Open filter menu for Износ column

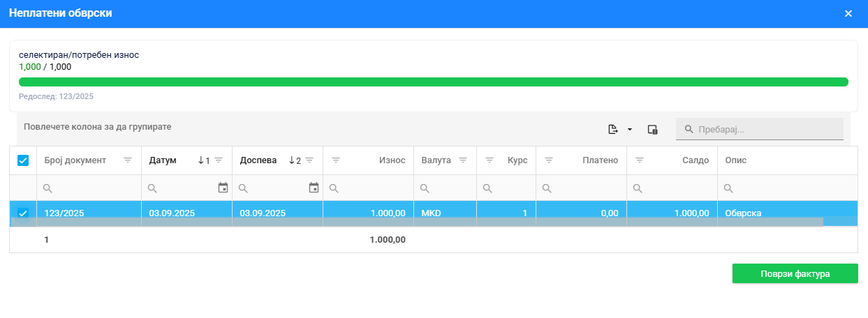tap(336, 160)
